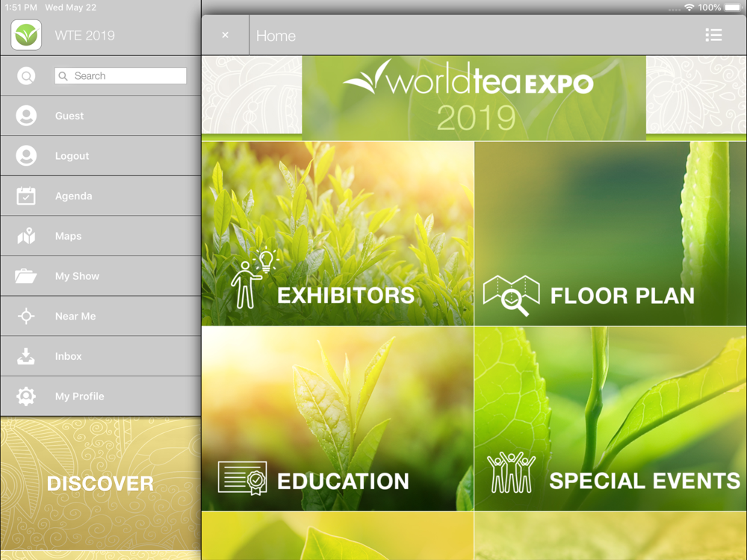Viewport: 747px width, 560px height.
Task: Tap the World Tea Expo 2019 banner
Action: pyautogui.click(x=474, y=98)
